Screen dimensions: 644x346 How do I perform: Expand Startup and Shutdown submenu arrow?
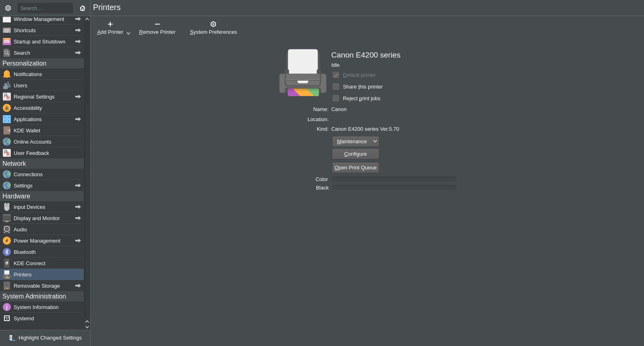(78, 41)
